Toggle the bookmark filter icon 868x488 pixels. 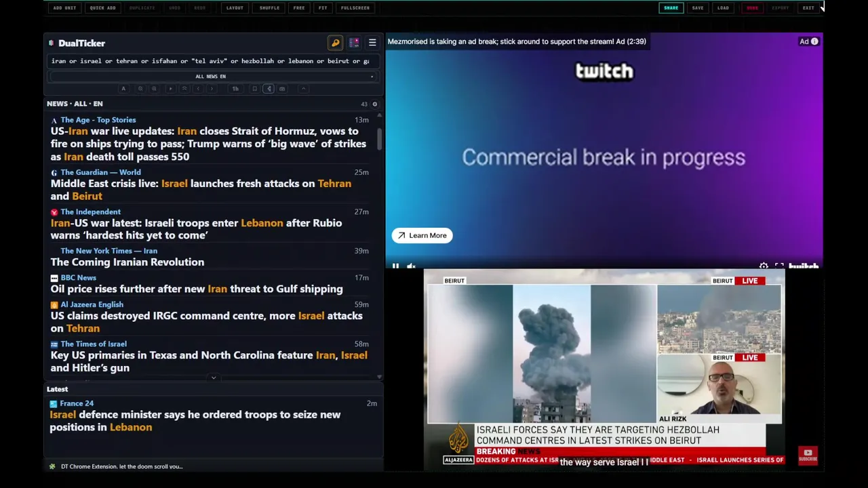(x=254, y=89)
